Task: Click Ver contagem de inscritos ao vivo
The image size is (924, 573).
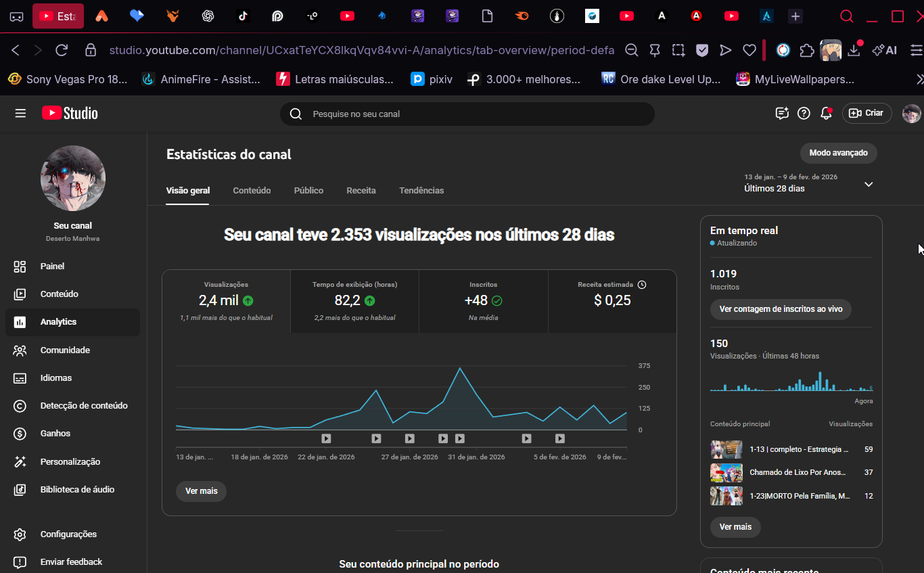Action: 781,309
